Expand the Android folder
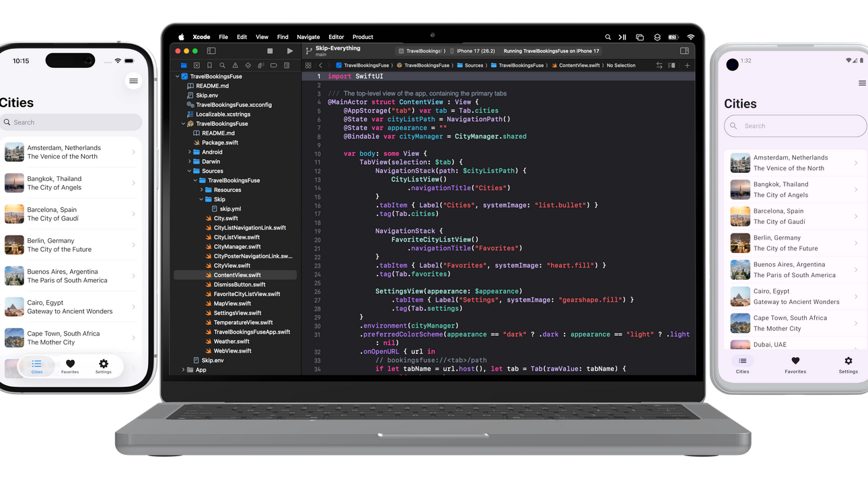Viewport: 868px width, 481px height. pos(190,153)
